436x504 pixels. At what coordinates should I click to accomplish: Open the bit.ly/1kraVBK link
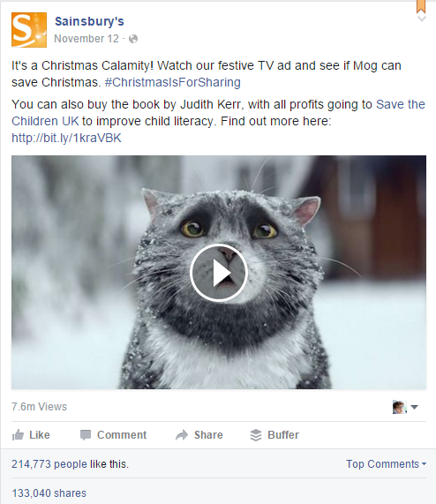(x=66, y=138)
